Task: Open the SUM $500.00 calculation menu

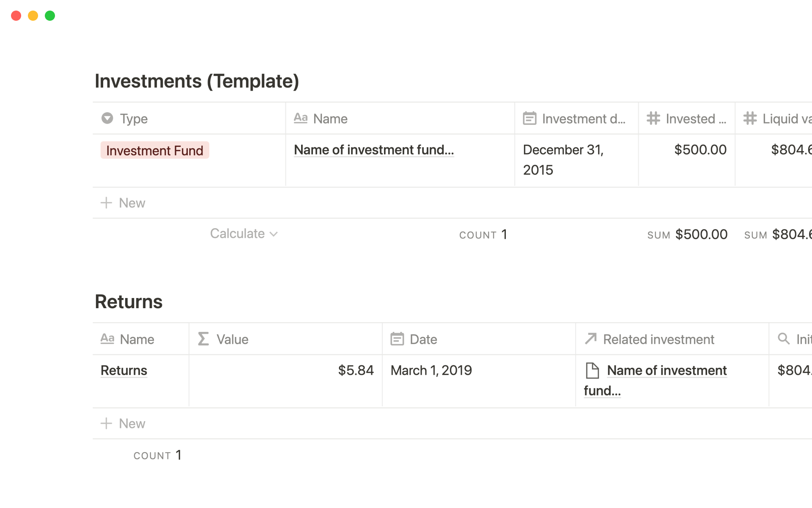Action: coord(687,235)
